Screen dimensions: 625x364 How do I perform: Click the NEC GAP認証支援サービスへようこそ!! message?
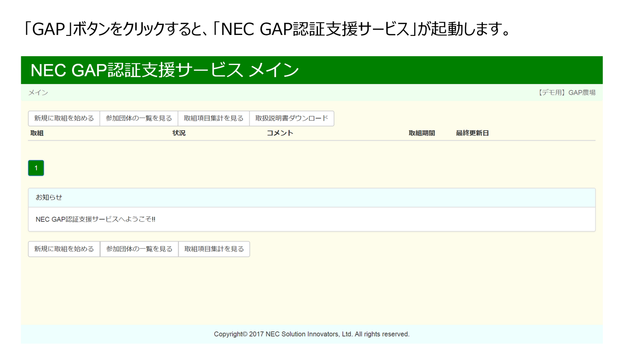(95, 219)
